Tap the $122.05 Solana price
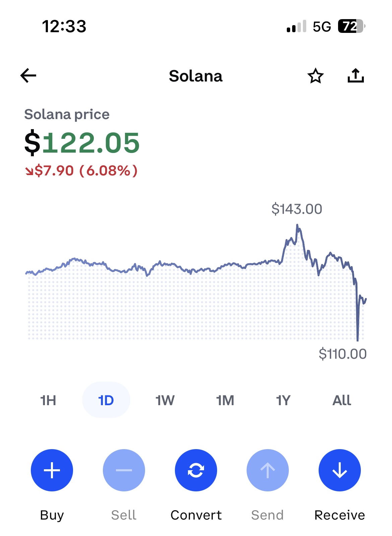Screen dimensions: 392x536 [x=82, y=143]
